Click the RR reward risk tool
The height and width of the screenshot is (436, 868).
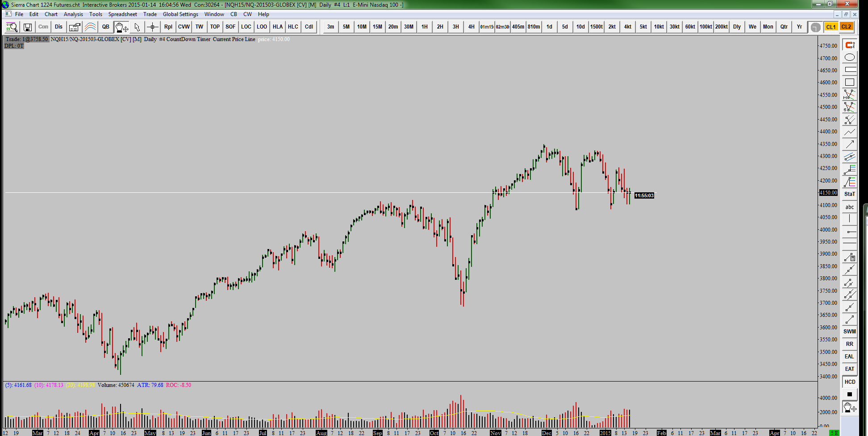tap(850, 344)
